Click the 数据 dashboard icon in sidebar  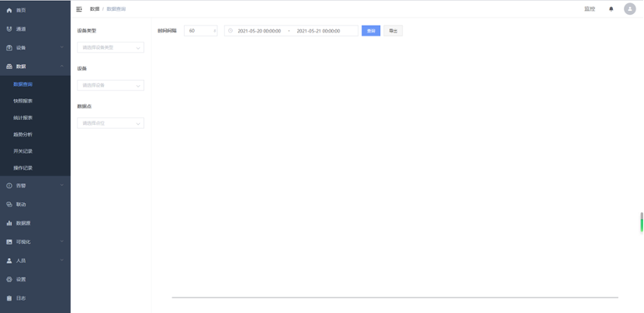pyautogui.click(x=9, y=67)
